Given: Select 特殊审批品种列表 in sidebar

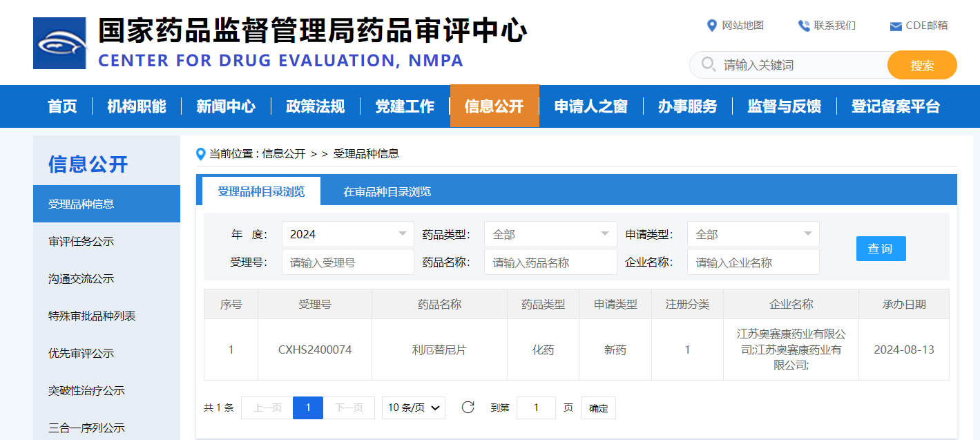Looking at the screenshot, I should point(106,316).
